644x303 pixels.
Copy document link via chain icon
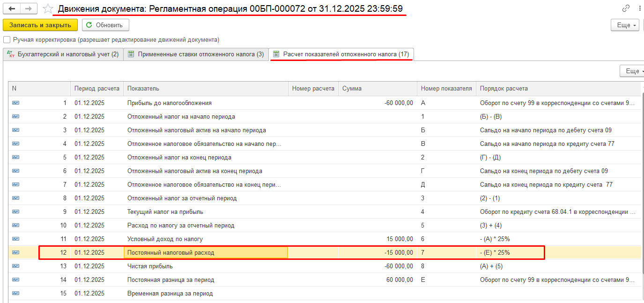626,8
